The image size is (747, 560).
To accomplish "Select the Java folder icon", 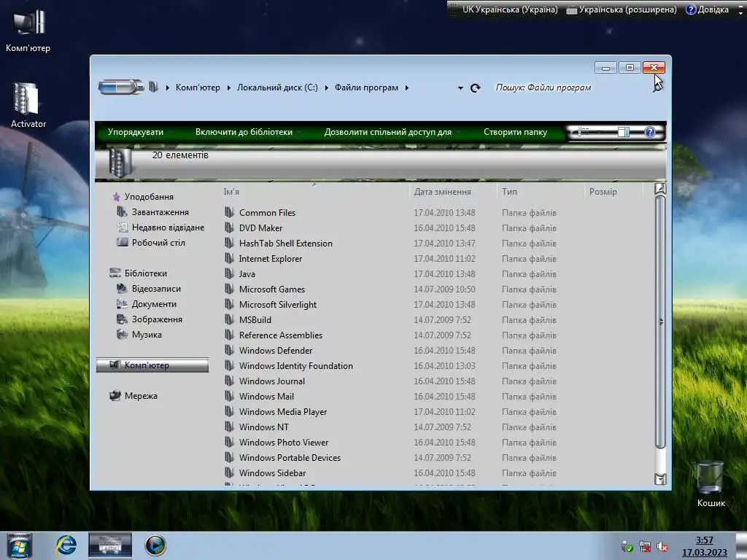I will click(x=229, y=274).
